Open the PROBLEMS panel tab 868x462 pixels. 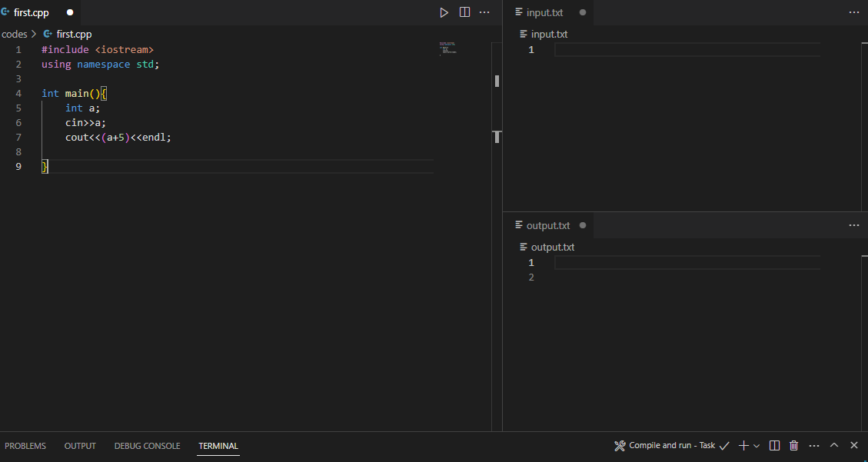pyautogui.click(x=25, y=446)
